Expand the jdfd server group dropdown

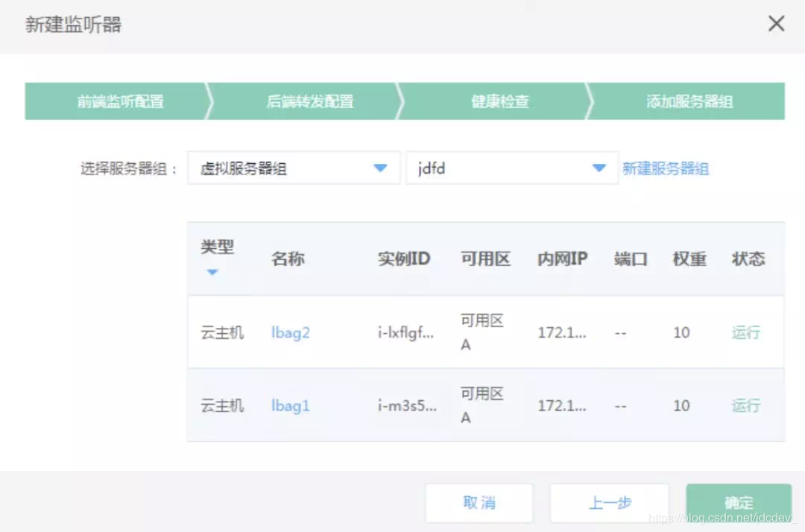coord(511,168)
